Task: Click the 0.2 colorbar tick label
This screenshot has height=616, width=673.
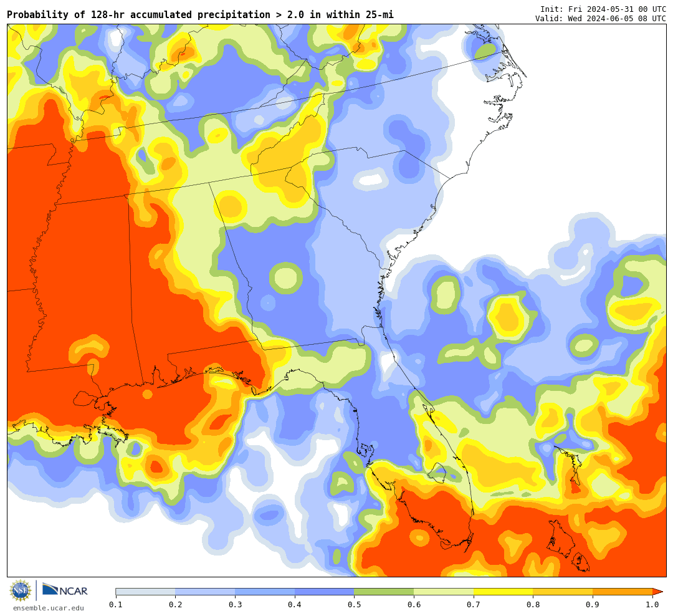Action: pyautogui.click(x=176, y=605)
